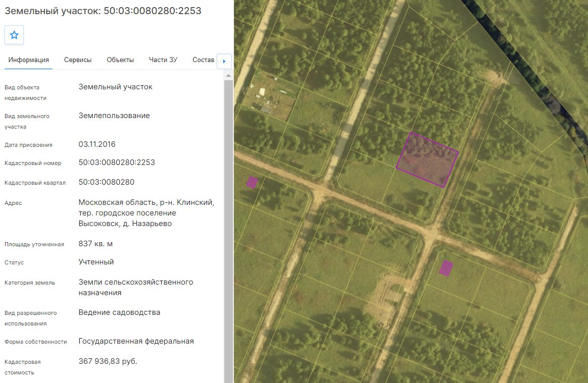588x383 pixels.
Task: Select the large highlighted purple parcel on map
Action: tap(427, 159)
